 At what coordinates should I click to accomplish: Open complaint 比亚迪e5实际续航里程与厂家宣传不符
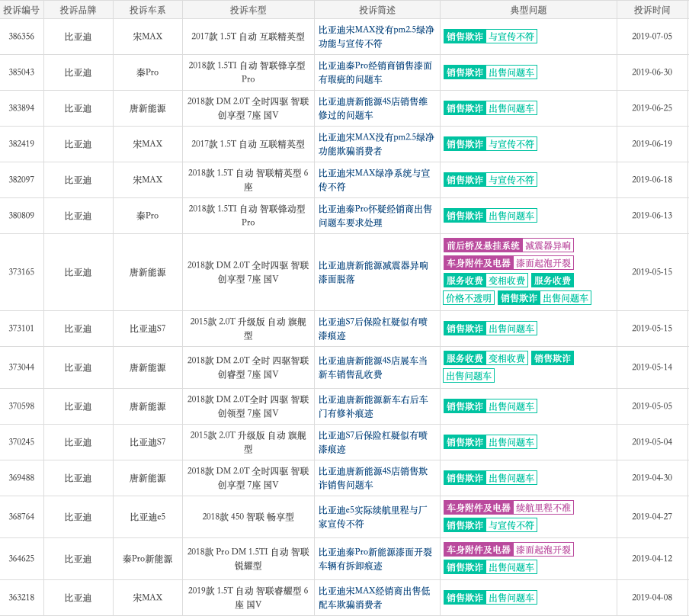click(373, 517)
